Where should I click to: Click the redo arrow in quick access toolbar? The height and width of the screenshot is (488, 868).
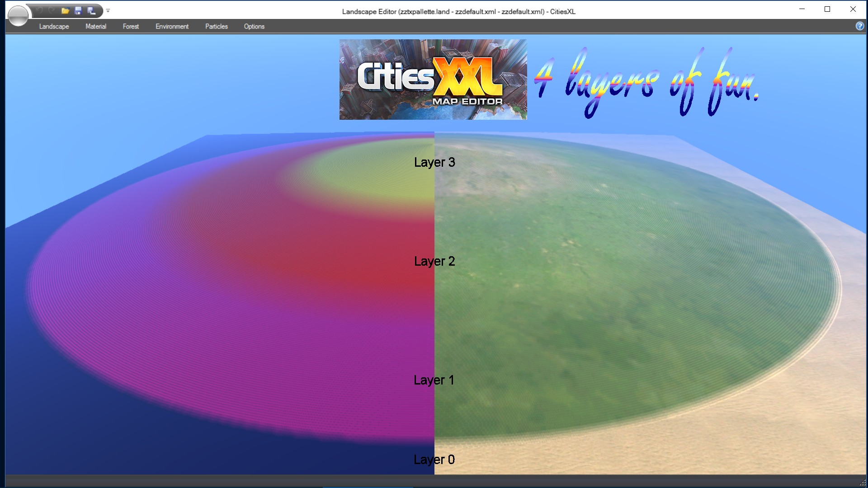[x=52, y=10]
